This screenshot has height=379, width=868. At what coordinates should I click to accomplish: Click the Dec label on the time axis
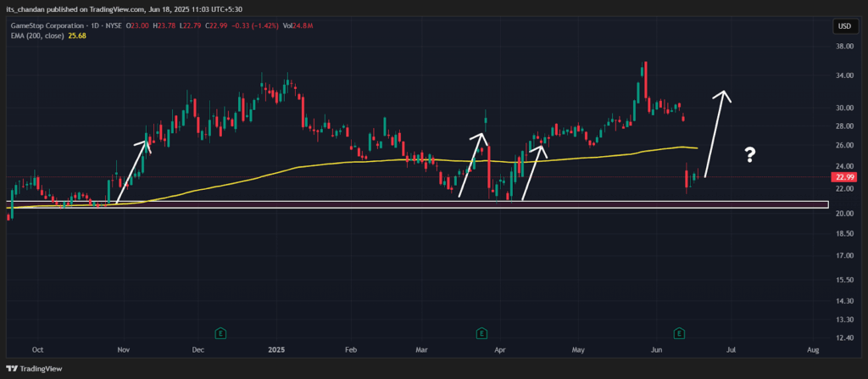(198, 350)
